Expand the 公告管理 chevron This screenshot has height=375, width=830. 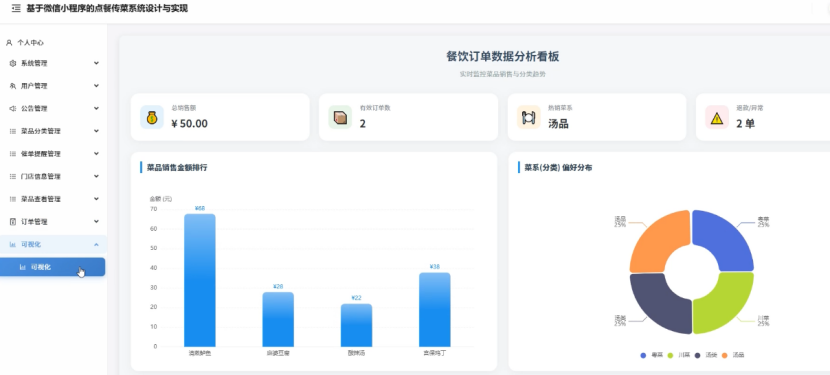(96, 108)
